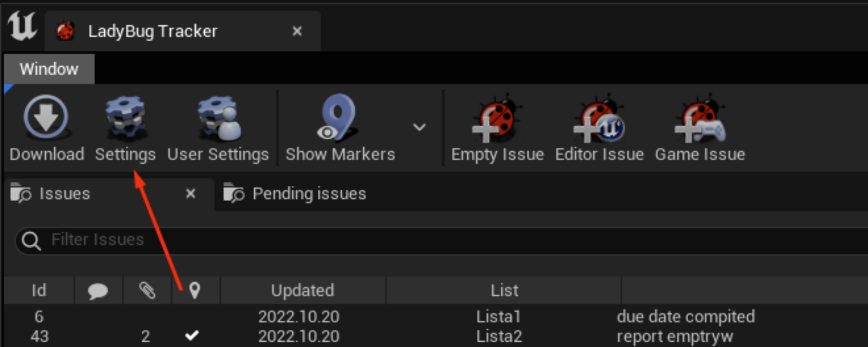Sort by the List column header

coord(504,290)
